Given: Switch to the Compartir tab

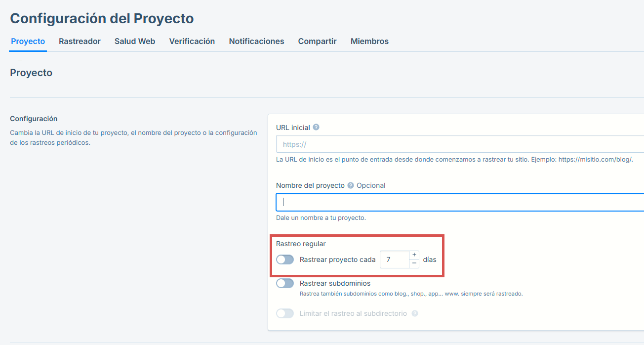Looking at the screenshot, I should pyautogui.click(x=317, y=42).
